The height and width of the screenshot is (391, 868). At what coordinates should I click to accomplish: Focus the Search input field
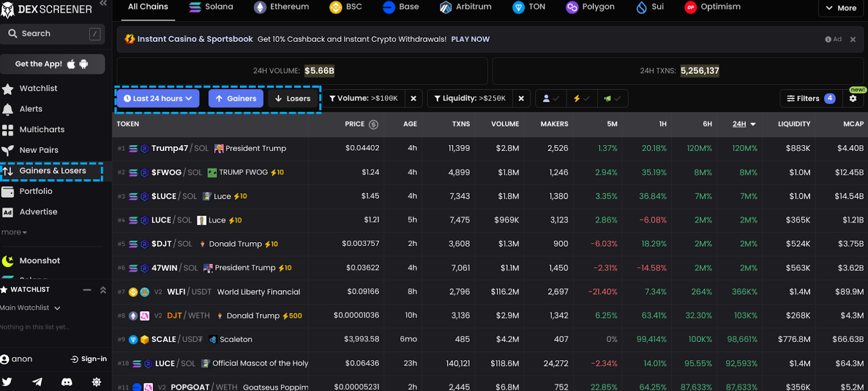(x=53, y=34)
